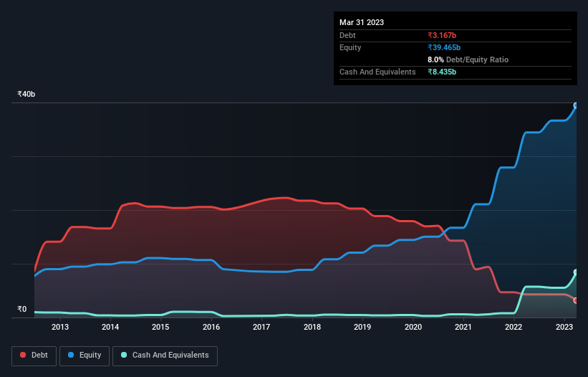
Task: Click the Equity label in tooltip
Action: point(350,47)
